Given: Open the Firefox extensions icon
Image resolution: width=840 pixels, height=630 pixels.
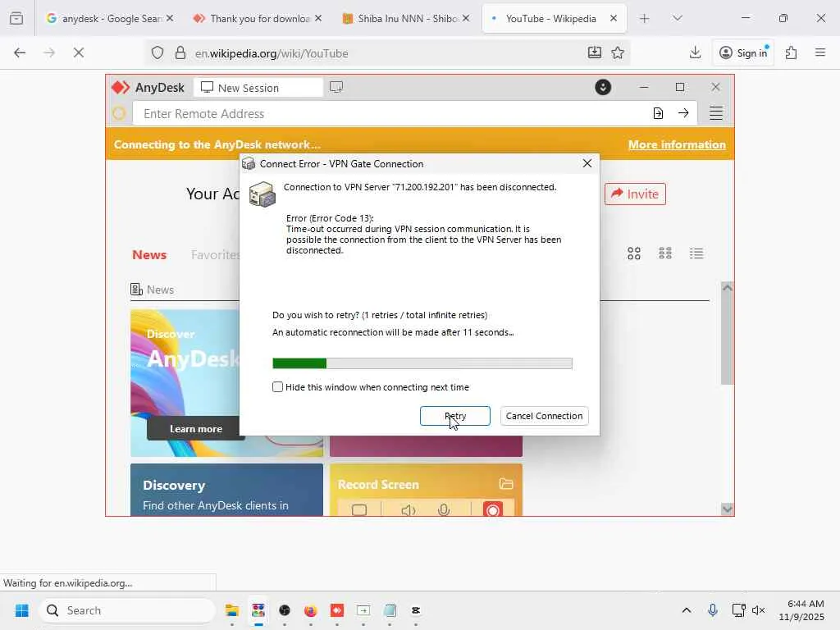Looking at the screenshot, I should [x=791, y=52].
